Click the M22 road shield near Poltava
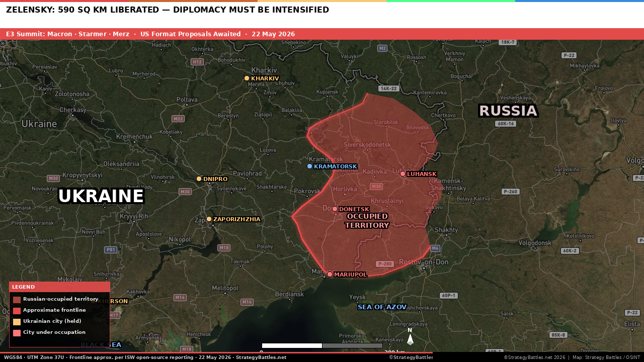This screenshot has height=362, width=644. tap(178, 119)
